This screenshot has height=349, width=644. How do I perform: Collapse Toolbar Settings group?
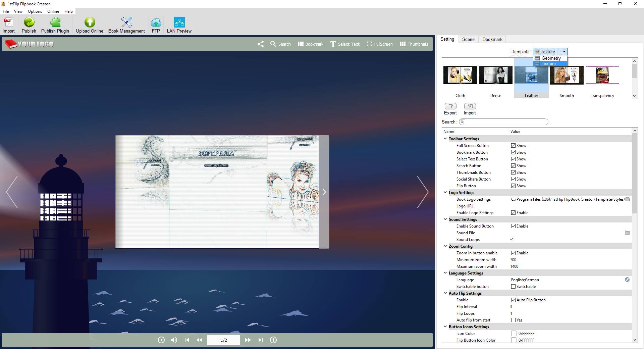(445, 139)
